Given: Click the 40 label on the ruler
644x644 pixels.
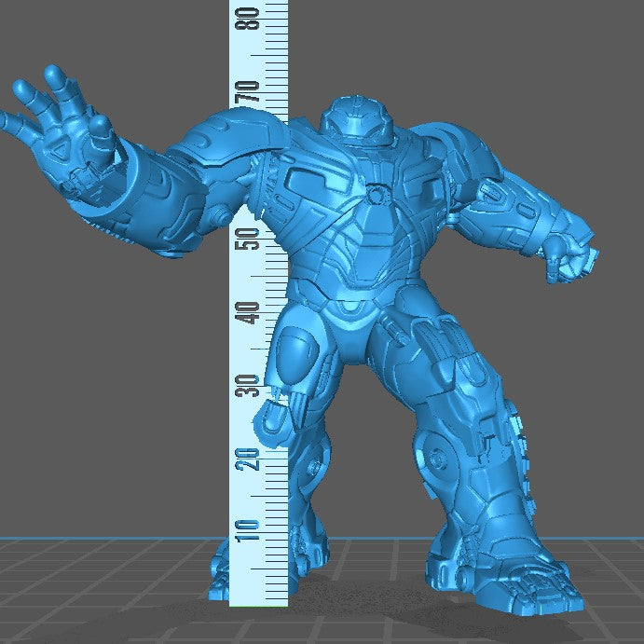Looking at the screenshot, I should coord(248,313).
